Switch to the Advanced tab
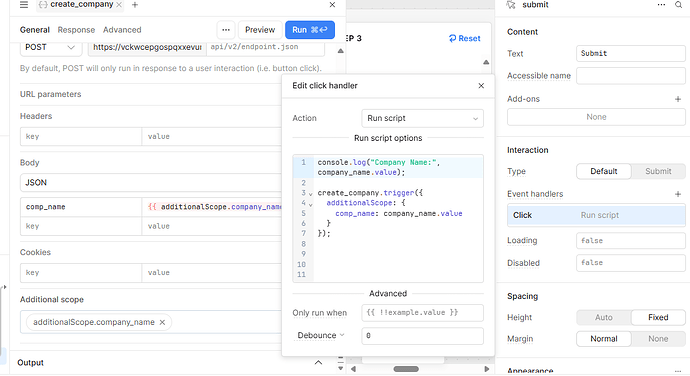Image resolution: width=690 pixels, height=376 pixels. (x=122, y=30)
